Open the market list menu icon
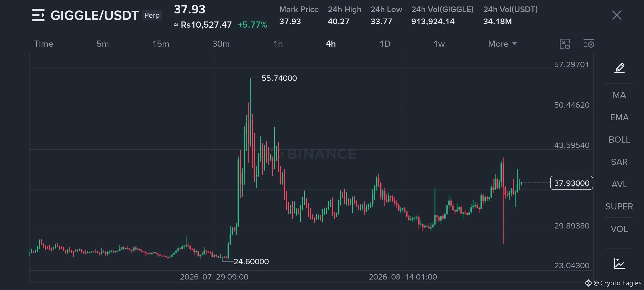Screen dimensions: 644x290 (38, 15)
